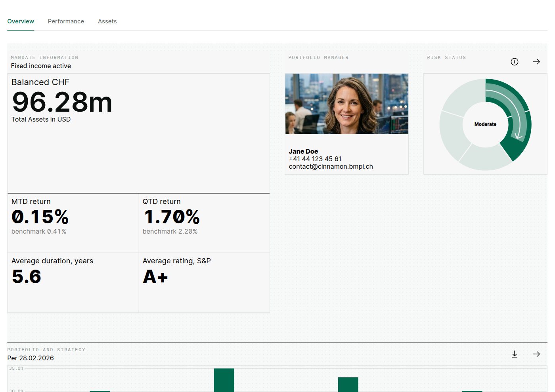Click the Fixed income active label
This screenshot has height=392, width=555.
pyautogui.click(x=41, y=66)
